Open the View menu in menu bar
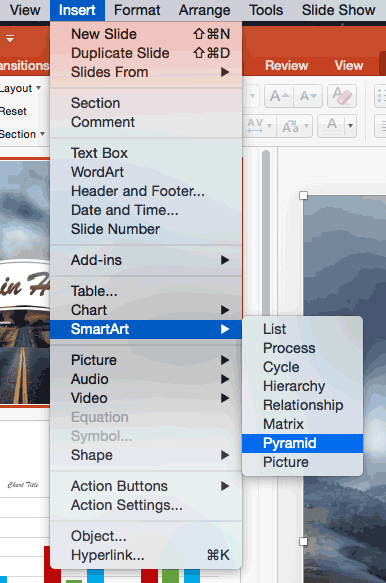386x583 pixels. pyautogui.click(x=25, y=10)
